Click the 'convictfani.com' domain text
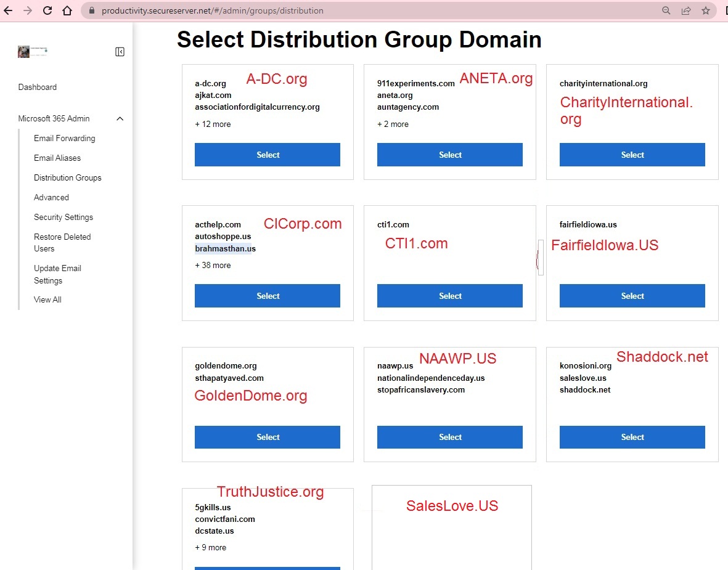The width and height of the screenshot is (728, 570). (225, 519)
